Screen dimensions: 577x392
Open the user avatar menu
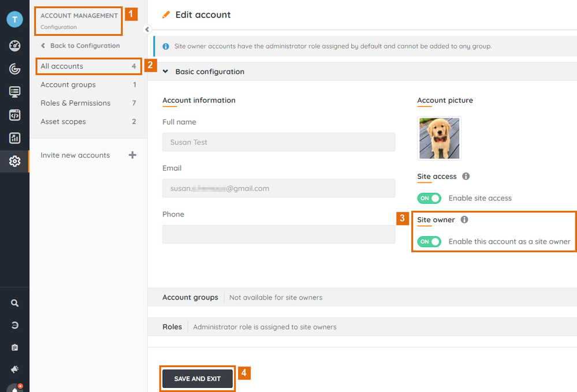[x=14, y=19]
